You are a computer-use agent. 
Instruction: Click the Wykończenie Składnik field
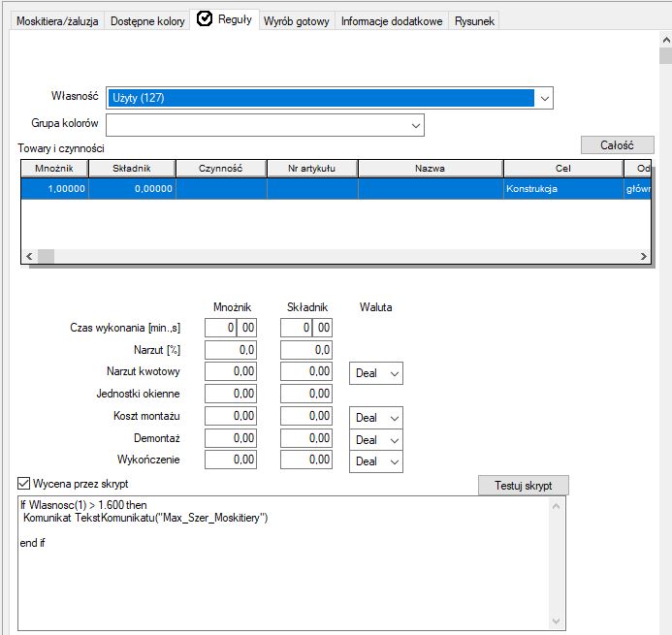point(306,460)
